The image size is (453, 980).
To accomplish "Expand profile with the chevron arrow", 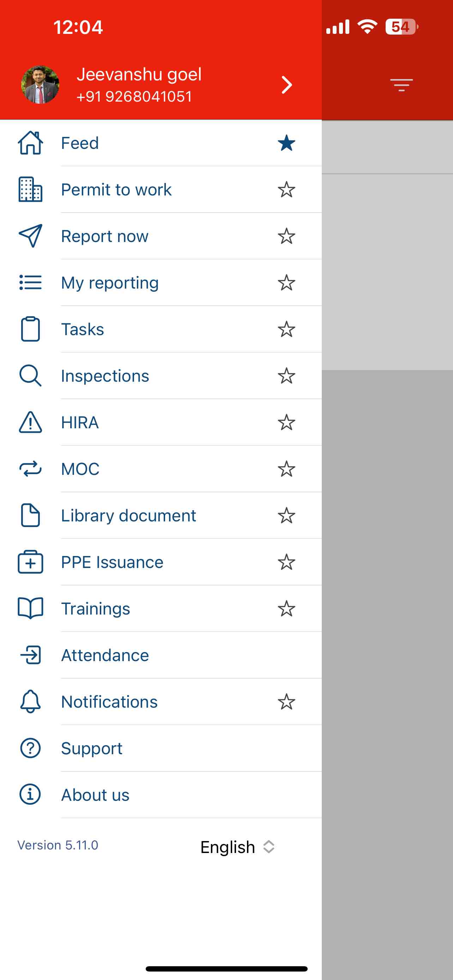I will tap(287, 84).
